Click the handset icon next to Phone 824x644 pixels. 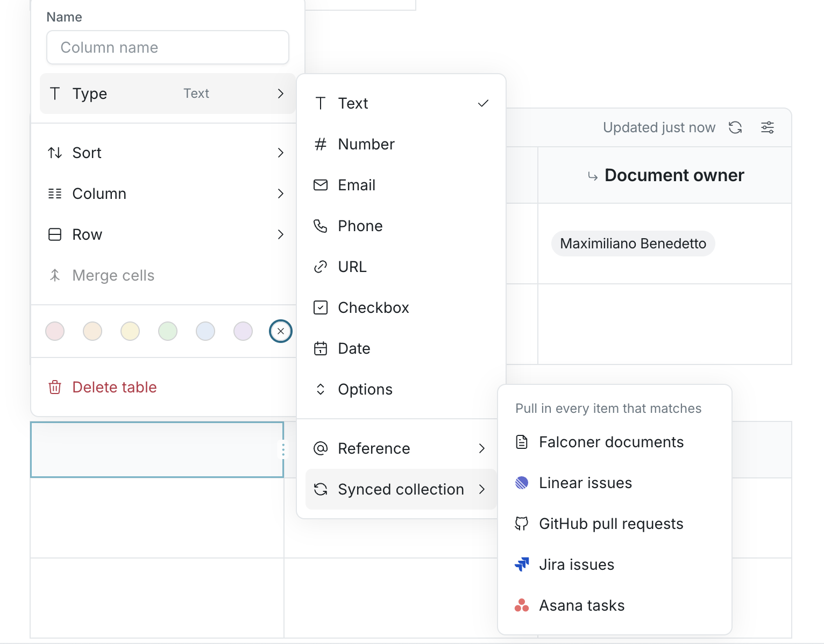[321, 226]
